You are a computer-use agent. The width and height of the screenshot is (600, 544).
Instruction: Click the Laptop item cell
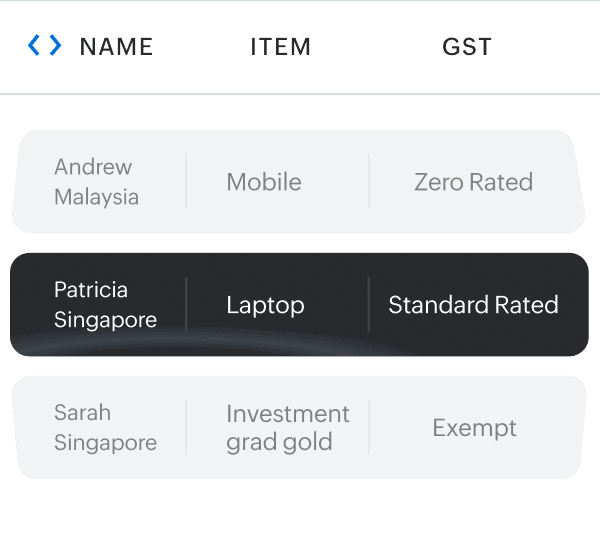pos(265,305)
